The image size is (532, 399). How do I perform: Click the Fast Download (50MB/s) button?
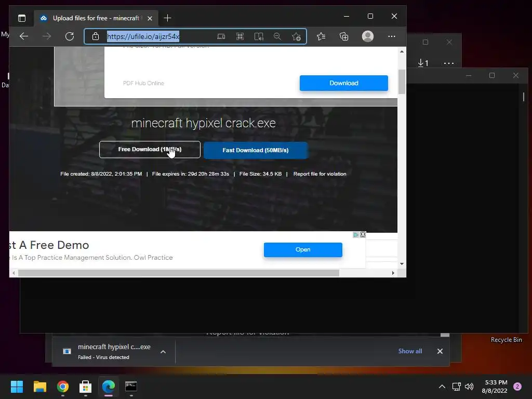256,150
